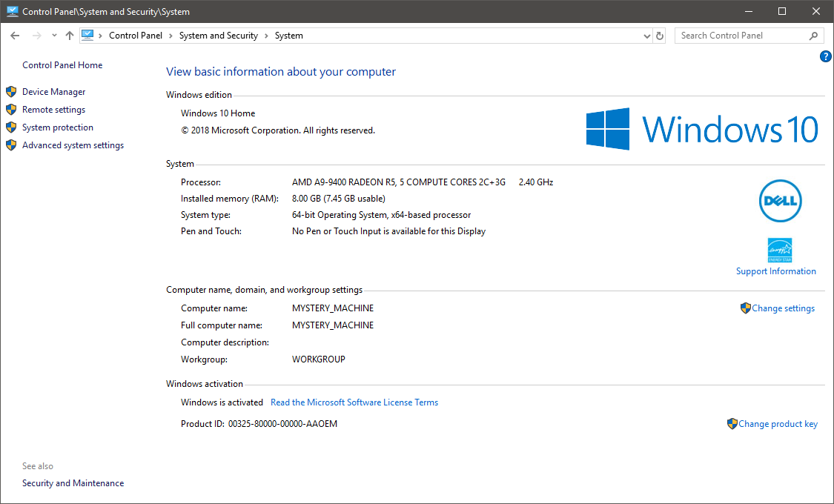Click the search magnifier icon
834x504 pixels.
[x=813, y=36]
